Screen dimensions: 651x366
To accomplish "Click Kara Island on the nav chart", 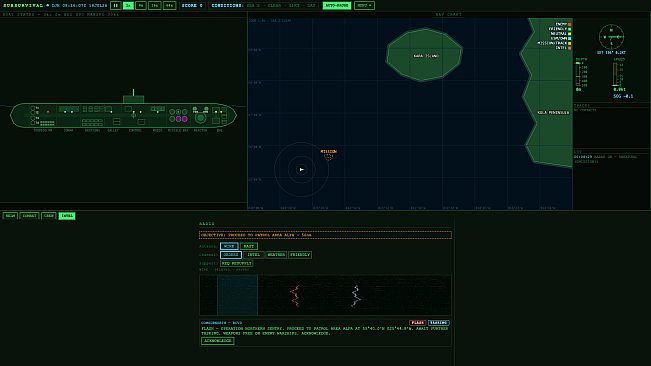I will (425, 55).
